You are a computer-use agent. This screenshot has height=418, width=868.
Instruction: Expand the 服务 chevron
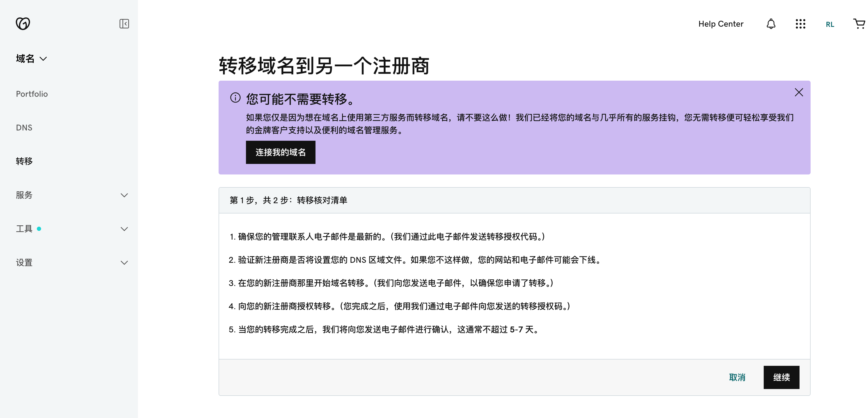coord(124,195)
